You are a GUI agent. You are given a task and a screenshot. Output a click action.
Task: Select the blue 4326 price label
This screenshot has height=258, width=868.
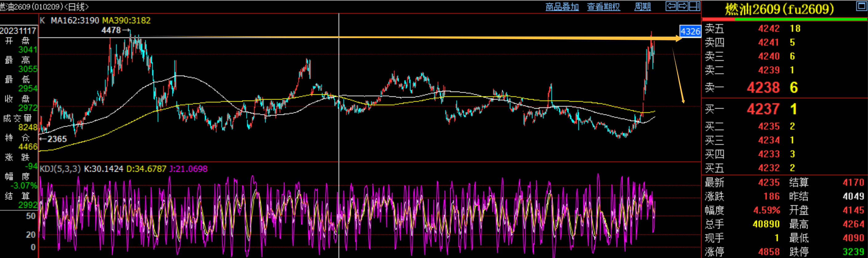click(x=690, y=31)
